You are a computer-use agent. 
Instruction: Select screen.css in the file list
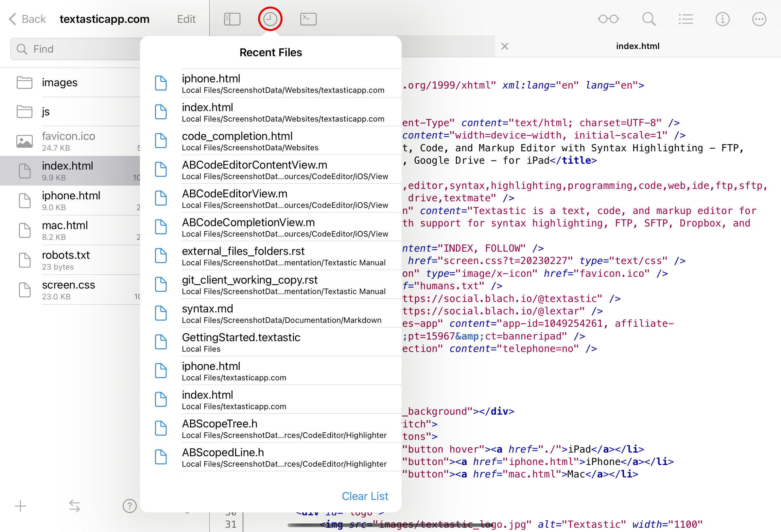tap(70, 290)
